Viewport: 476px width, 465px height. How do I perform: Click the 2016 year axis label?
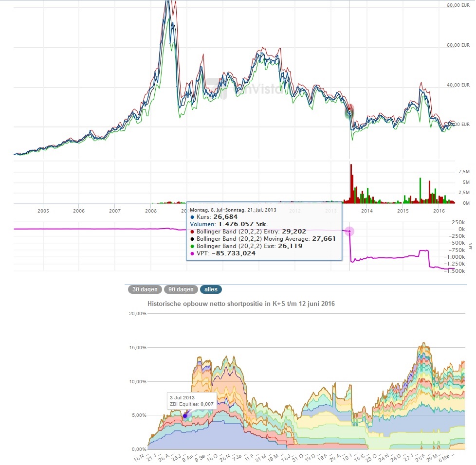(439, 211)
